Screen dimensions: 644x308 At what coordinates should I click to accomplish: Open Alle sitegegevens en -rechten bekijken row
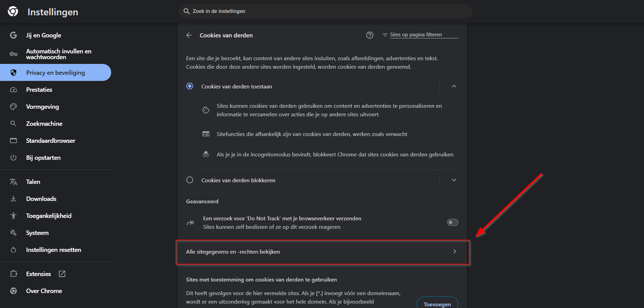pyautogui.click(x=322, y=252)
